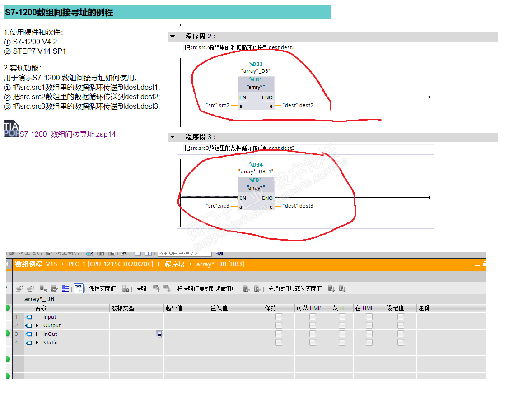Collapse the 程序段 2 network
Image resolution: width=532 pixels, height=394 pixels.
(x=173, y=36)
